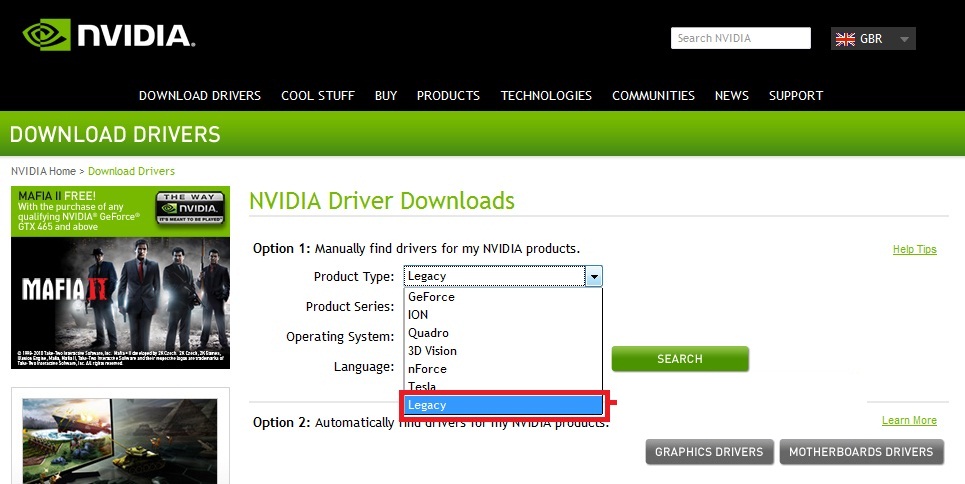The width and height of the screenshot is (965, 484).
Task: Select the highlighted Legacy option
Action: (x=503, y=405)
